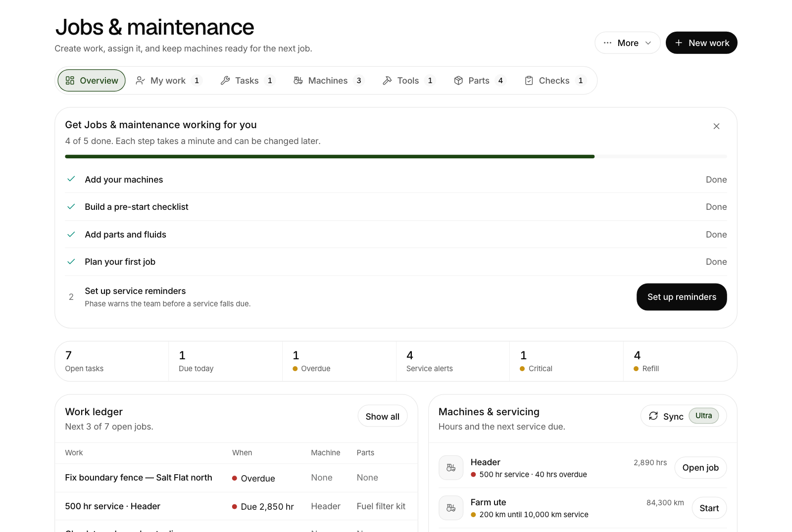This screenshot has height=532, width=792.
Task: Click the Fuel filter kit parts cell
Action: pyautogui.click(x=381, y=506)
